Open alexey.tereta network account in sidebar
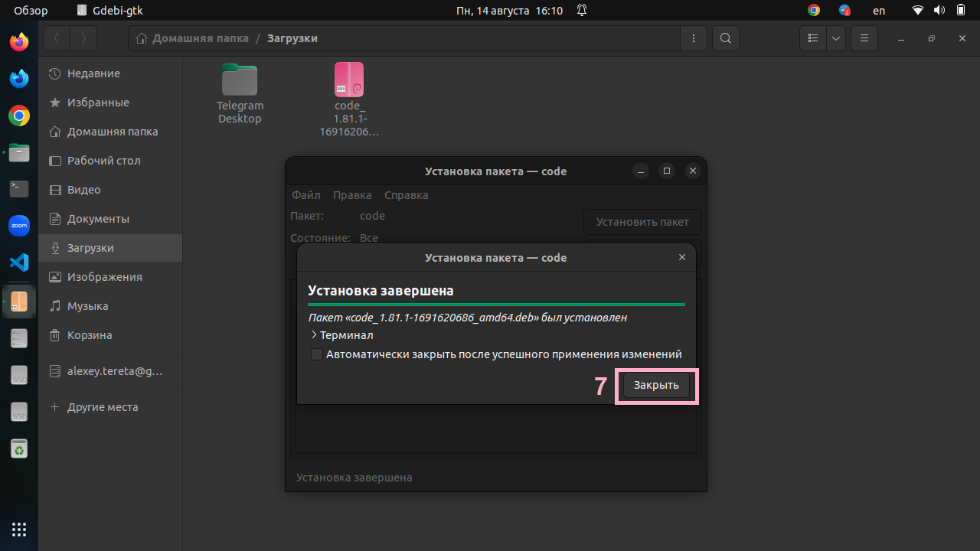 click(x=110, y=371)
